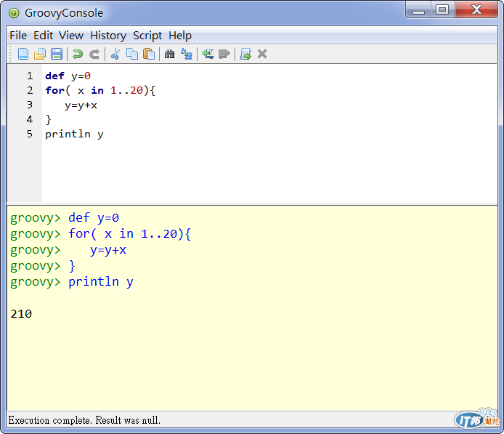Click output value 210
Screen dimensions: 504x434
point(21,313)
